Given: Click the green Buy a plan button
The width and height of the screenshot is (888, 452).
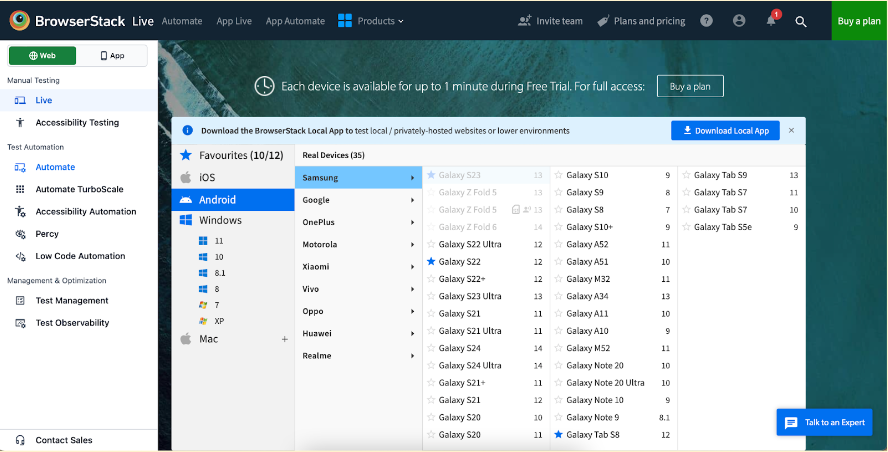Looking at the screenshot, I should [x=859, y=21].
